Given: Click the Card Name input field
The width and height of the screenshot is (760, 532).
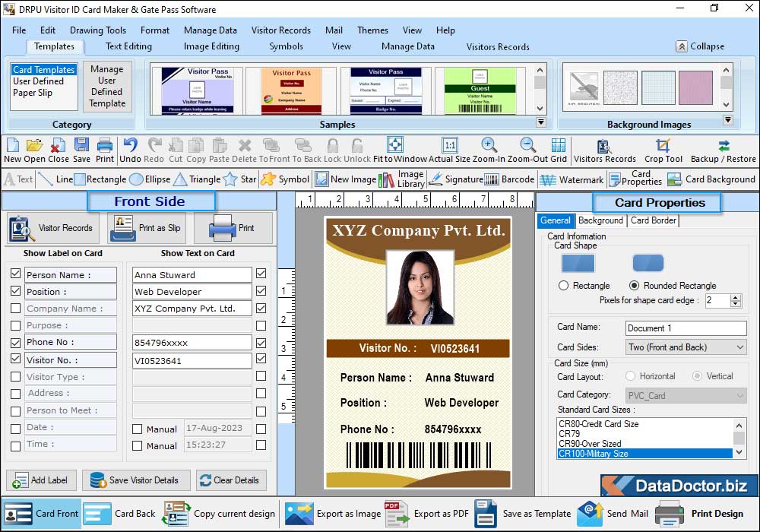Looking at the screenshot, I should (x=686, y=328).
